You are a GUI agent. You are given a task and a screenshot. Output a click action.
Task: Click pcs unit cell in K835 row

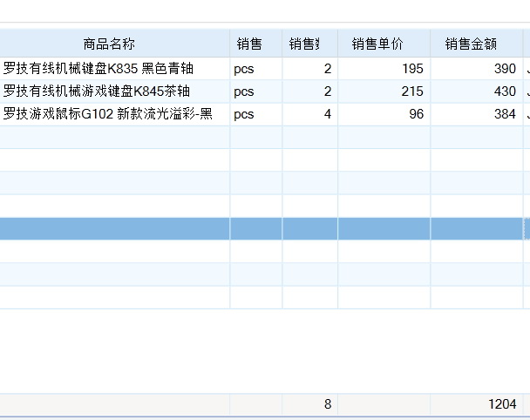[256, 69]
